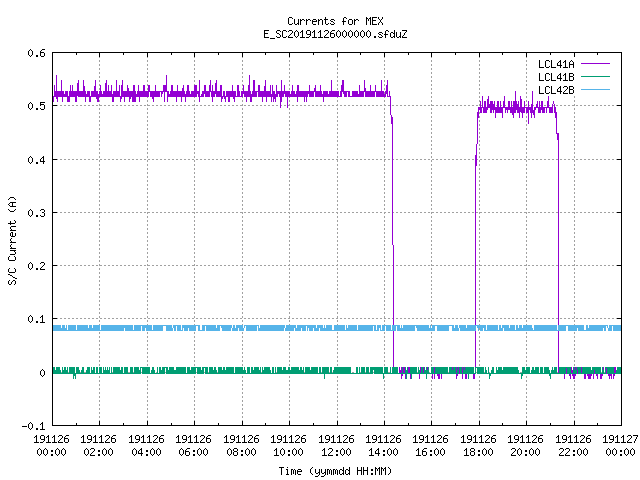Click the 18:00 x-axis time label
Image resolution: width=640 pixels, height=480 pixels.
pyautogui.click(x=478, y=452)
